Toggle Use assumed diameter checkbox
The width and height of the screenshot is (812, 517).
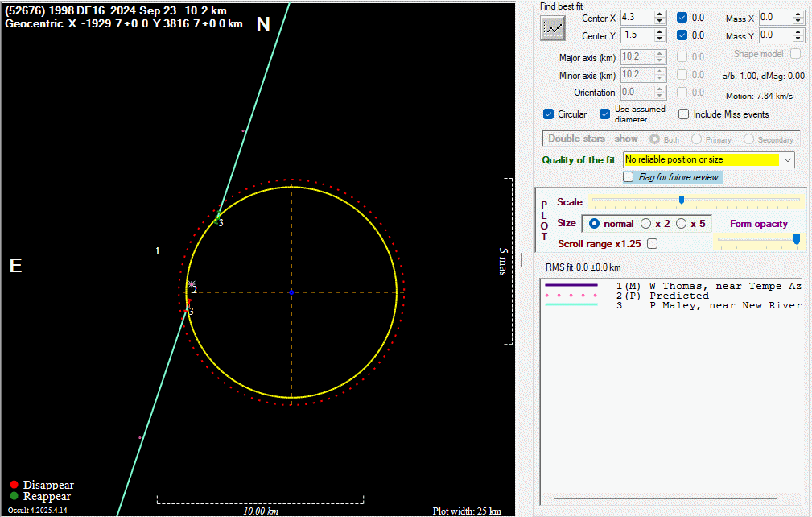(604, 114)
